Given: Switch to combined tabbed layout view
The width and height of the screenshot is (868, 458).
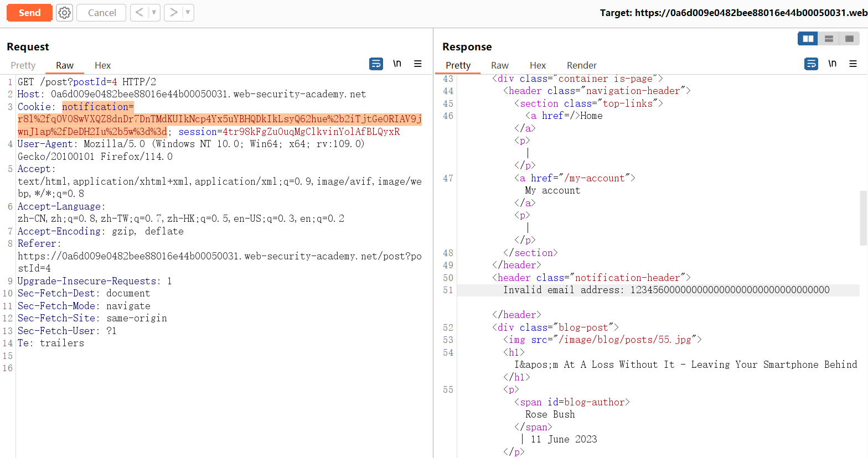Looking at the screenshot, I should pyautogui.click(x=849, y=39).
